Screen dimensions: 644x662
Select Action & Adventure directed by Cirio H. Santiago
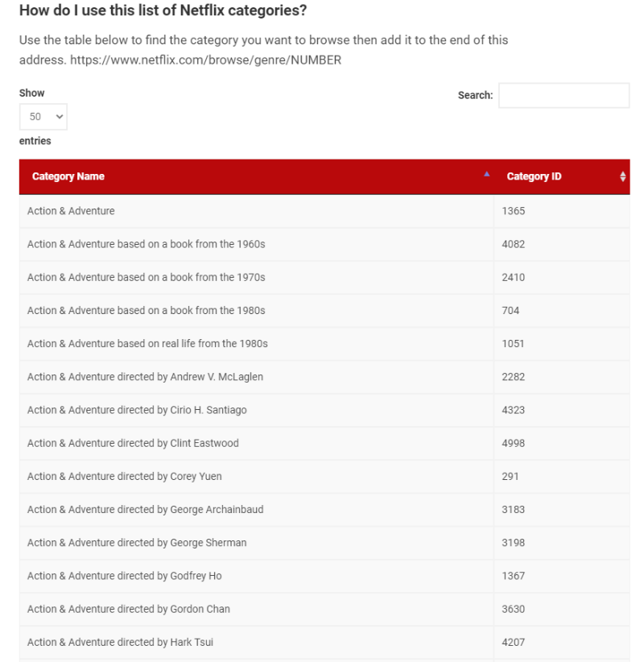pos(137,410)
